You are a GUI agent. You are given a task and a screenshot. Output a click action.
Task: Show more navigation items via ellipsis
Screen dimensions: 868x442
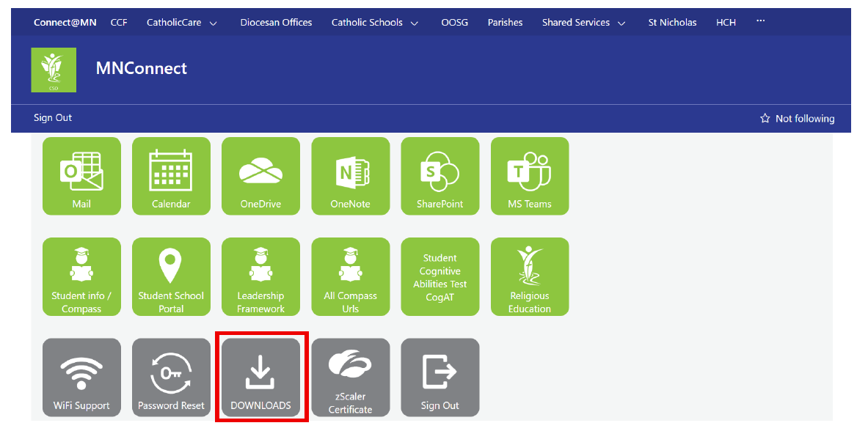point(760,21)
